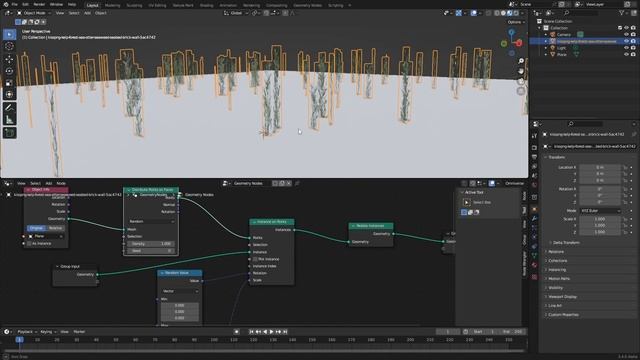Open the Tool properties tab icon
Image resolution: width=640 pixels, height=360 pixels.
point(534,136)
